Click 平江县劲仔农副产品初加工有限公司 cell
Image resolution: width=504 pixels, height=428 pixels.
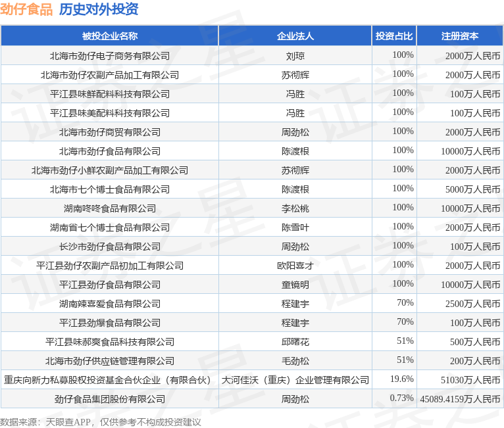110,266
